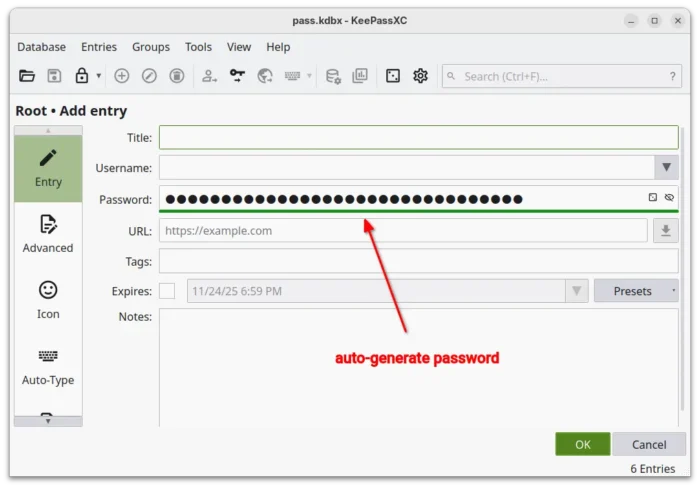
Task: Open the Entries menu
Action: (99, 47)
